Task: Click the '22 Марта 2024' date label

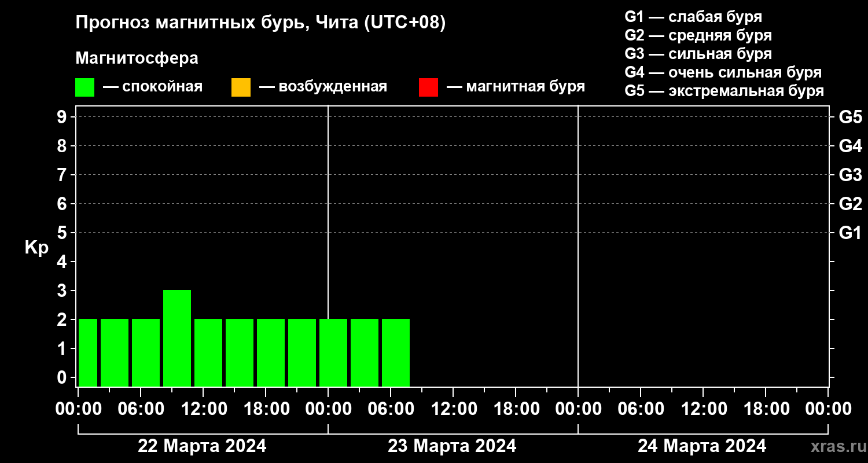Action: click(x=203, y=446)
